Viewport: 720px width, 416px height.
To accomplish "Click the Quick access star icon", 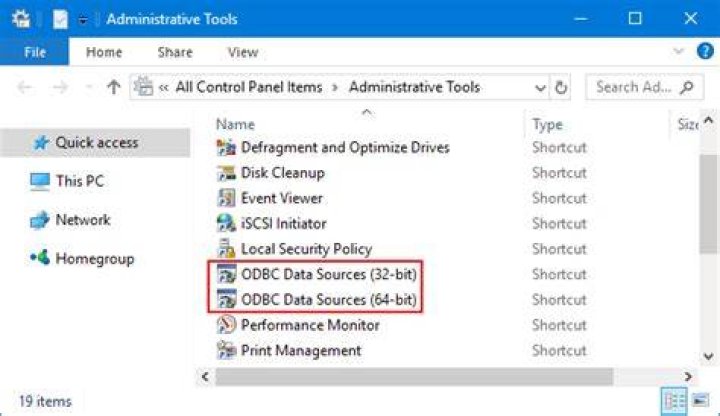I will (x=41, y=143).
